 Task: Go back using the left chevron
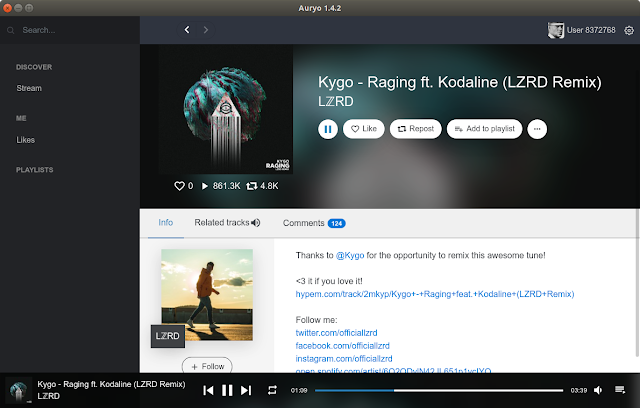point(187,30)
